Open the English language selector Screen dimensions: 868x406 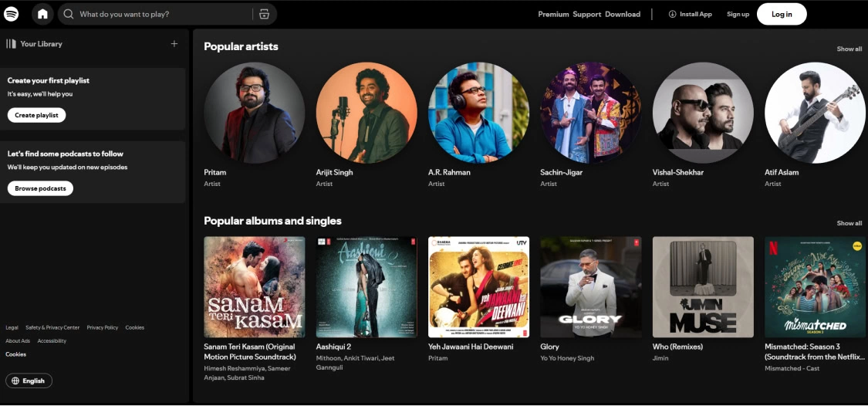click(x=29, y=381)
